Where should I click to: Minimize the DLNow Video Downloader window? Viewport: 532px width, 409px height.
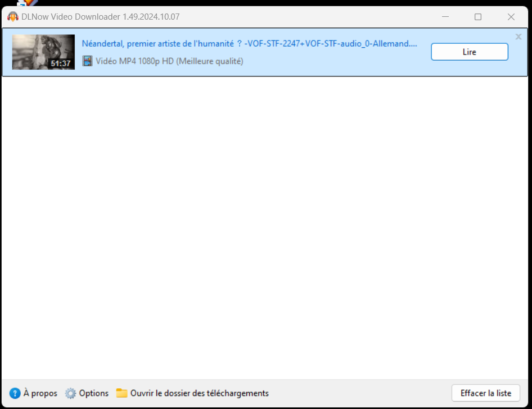point(445,17)
